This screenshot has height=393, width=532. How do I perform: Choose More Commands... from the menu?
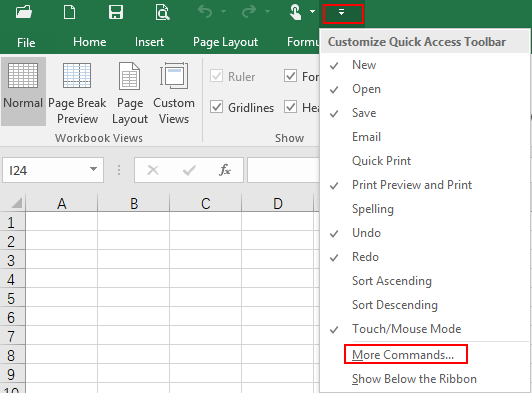[x=424, y=355]
